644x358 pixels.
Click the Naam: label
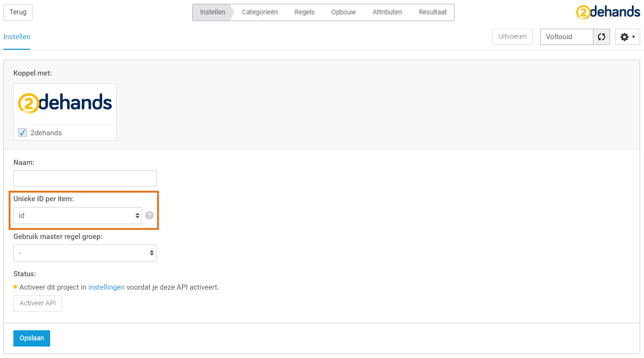24,163
